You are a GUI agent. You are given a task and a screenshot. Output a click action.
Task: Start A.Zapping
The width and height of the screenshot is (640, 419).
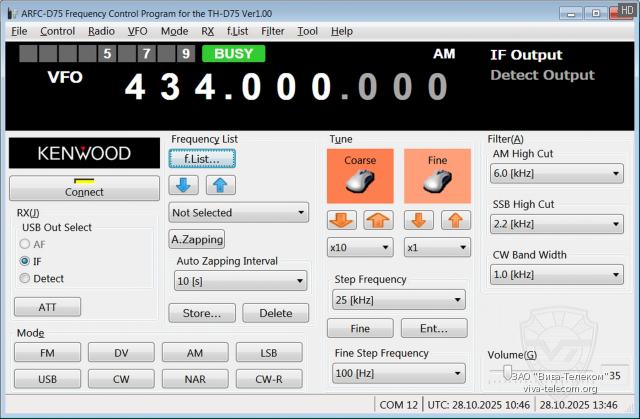pyautogui.click(x=197, y=239)
